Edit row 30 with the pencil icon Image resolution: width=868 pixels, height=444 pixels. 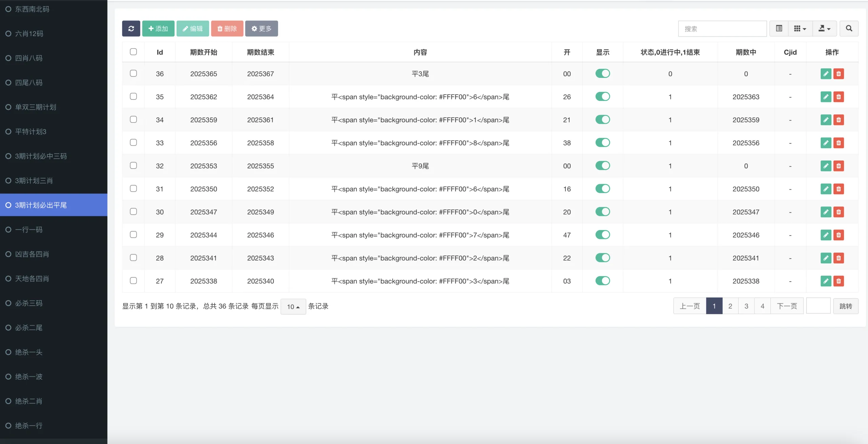point(826,212)
